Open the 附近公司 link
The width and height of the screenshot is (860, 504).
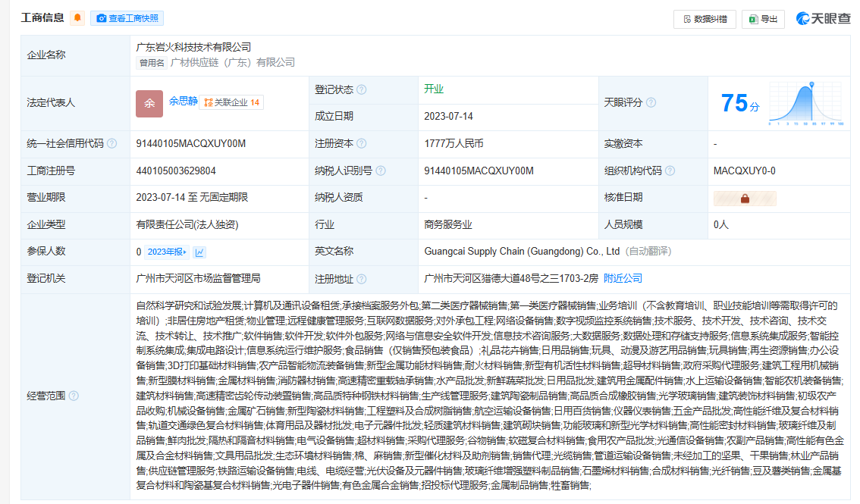(623, 278)
